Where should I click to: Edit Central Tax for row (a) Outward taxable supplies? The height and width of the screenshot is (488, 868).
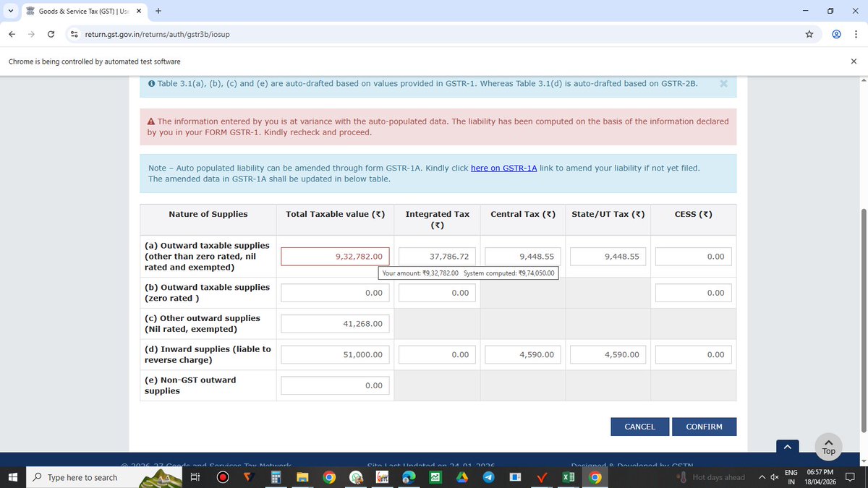[523, 257]
